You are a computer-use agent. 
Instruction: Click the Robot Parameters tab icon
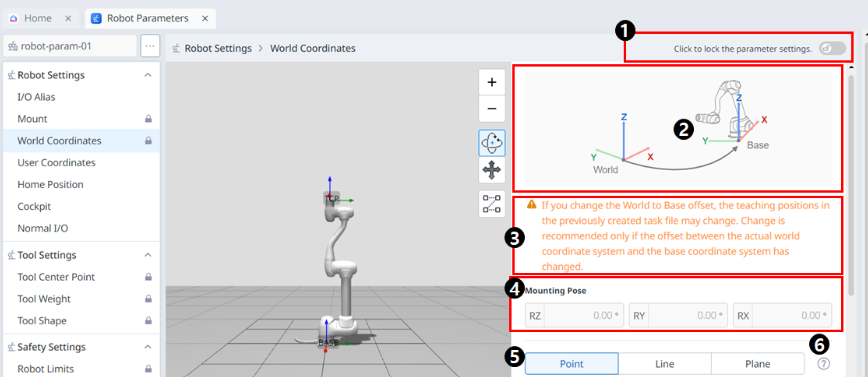click(x=96, y=18)
